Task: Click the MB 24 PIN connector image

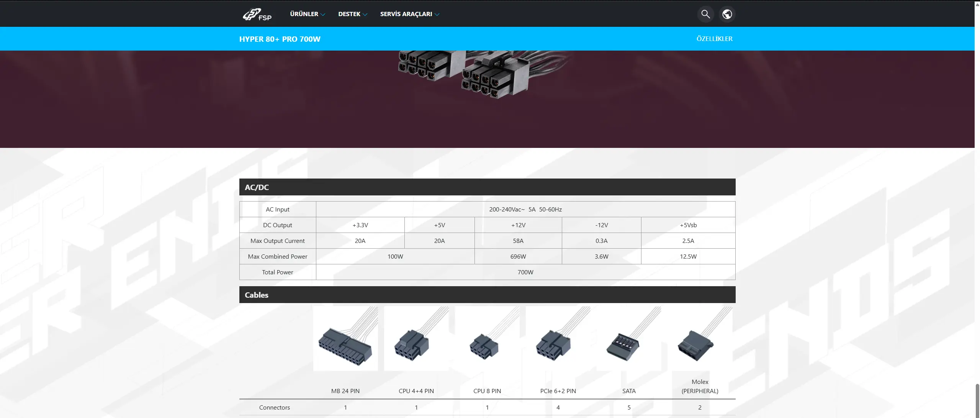Action: coord(345,339)
